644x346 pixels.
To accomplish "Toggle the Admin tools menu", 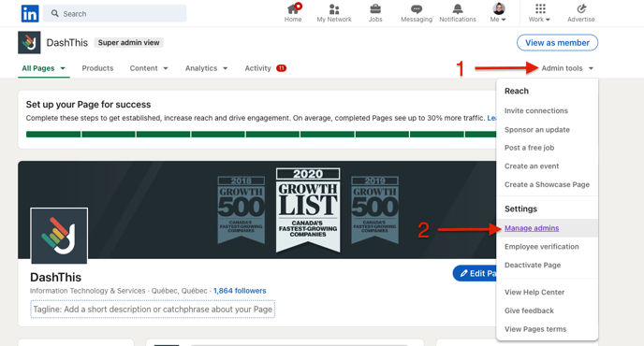I will [x=567, y=68].
